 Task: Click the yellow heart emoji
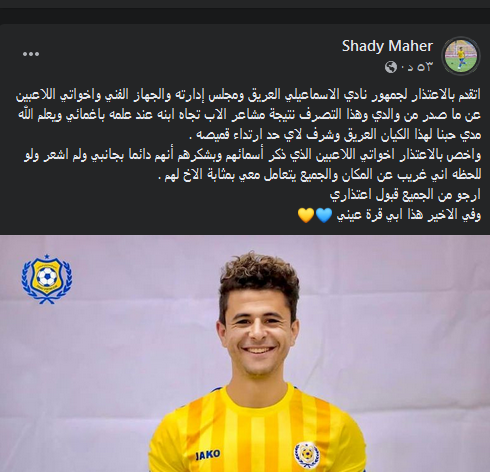pyautogui.click(x=306, y=215)
